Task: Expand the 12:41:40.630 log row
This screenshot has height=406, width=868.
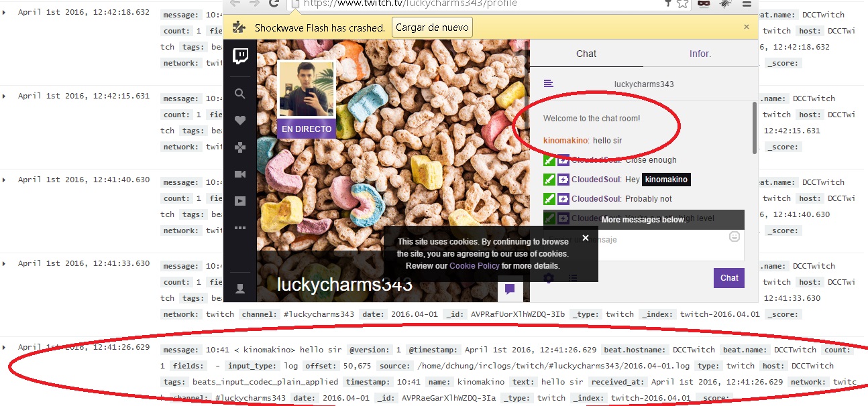Action: click(4, 180)
